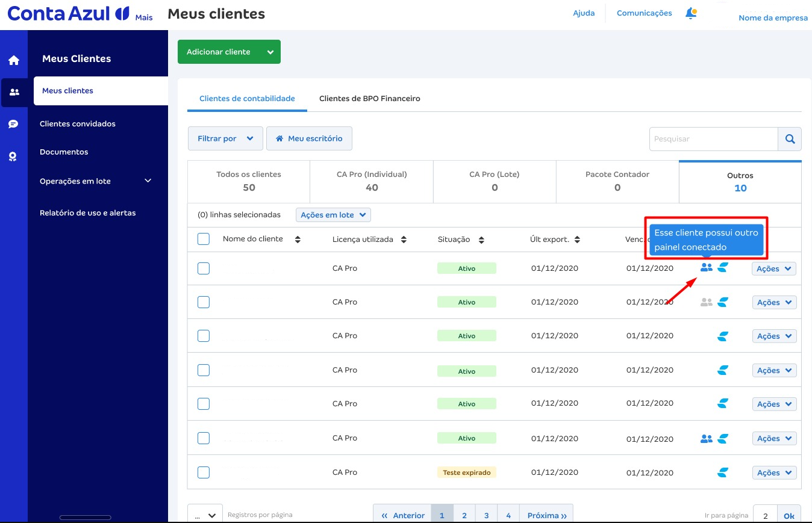Focus the Pesquisar search field

pyautogui.click(x=714, y=139)
